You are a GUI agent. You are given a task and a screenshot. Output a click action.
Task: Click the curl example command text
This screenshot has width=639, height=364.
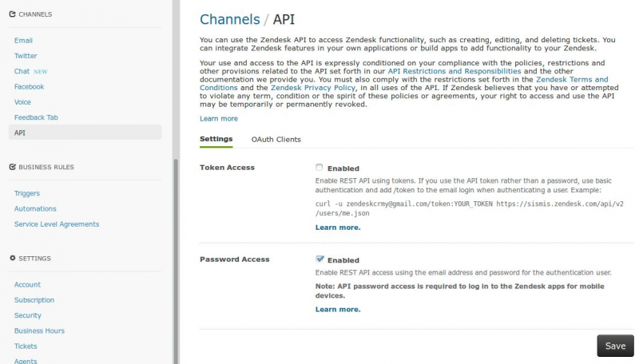[470, 208]
